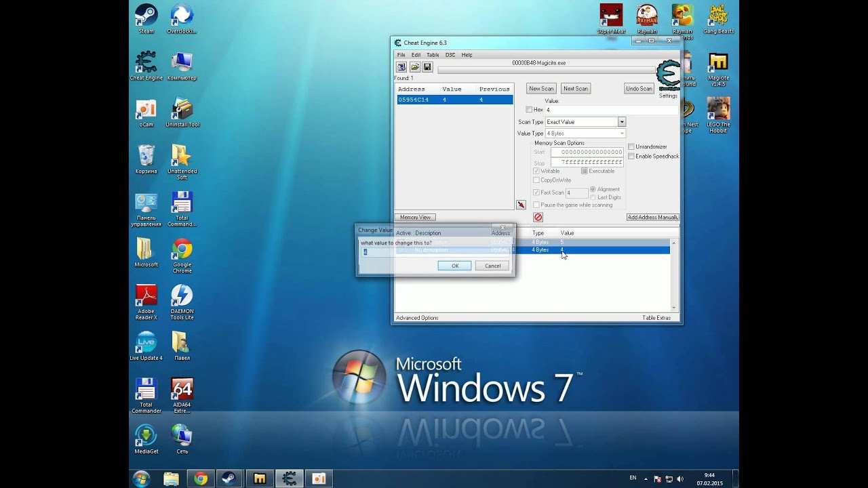Toggle the Executable checkbox

(585, 171)
